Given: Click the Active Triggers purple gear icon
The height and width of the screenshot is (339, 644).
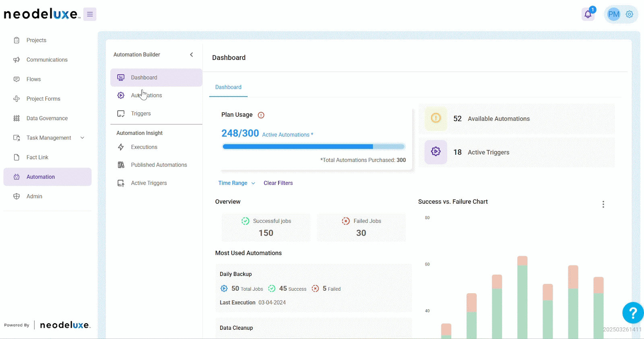Looking at the screenshot, I should point(436,152).
